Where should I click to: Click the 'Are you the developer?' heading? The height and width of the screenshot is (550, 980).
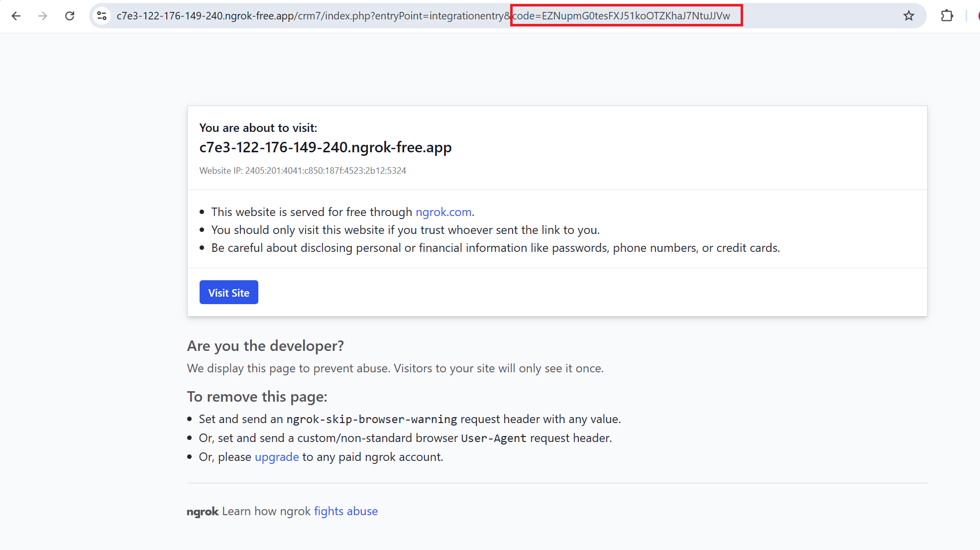265,346
